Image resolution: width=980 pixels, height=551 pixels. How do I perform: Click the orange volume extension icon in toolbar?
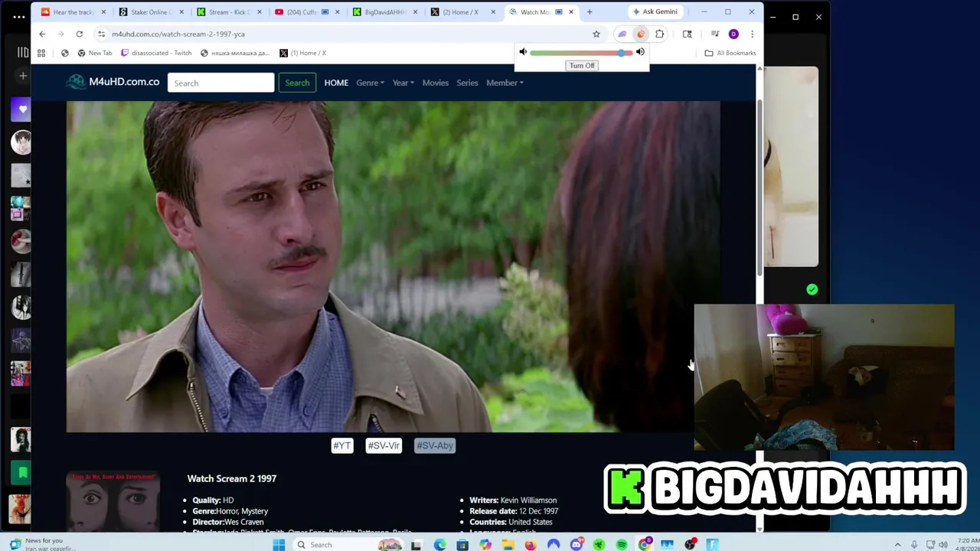(x=641, y=34)
